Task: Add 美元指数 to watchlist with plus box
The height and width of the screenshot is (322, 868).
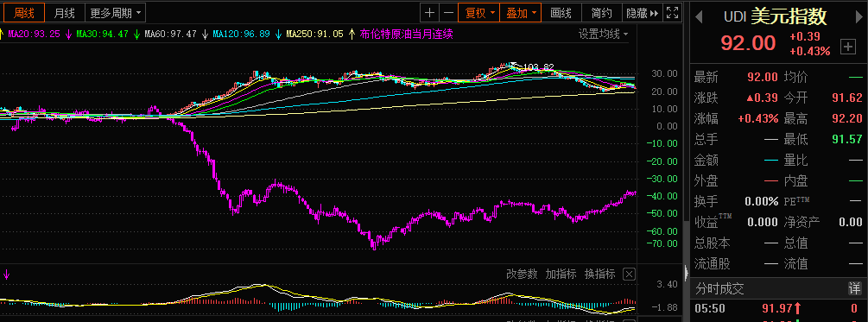Action: click(847, 47)
